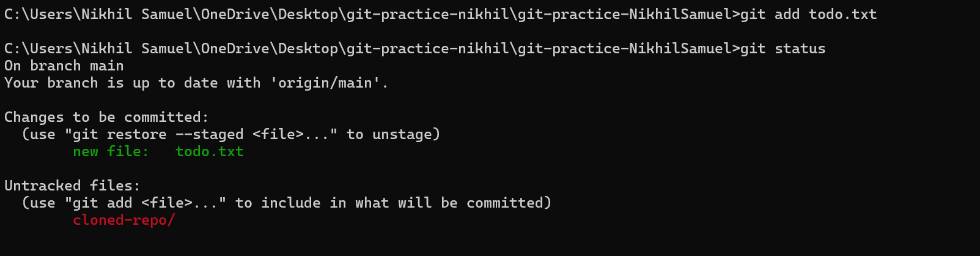Click the 'origin/main' text

pyautogui.click(x=329, y=83)
